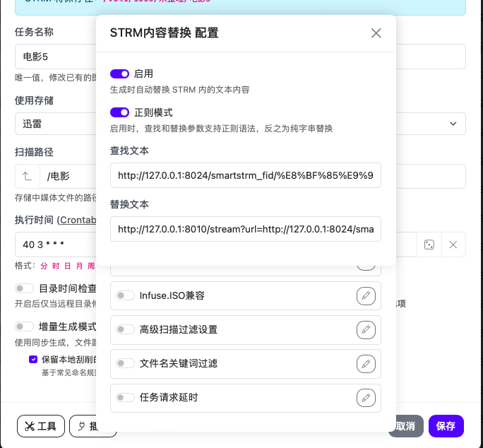Enable the Infuse.ISO兼容 toggle

pos(125,295)
